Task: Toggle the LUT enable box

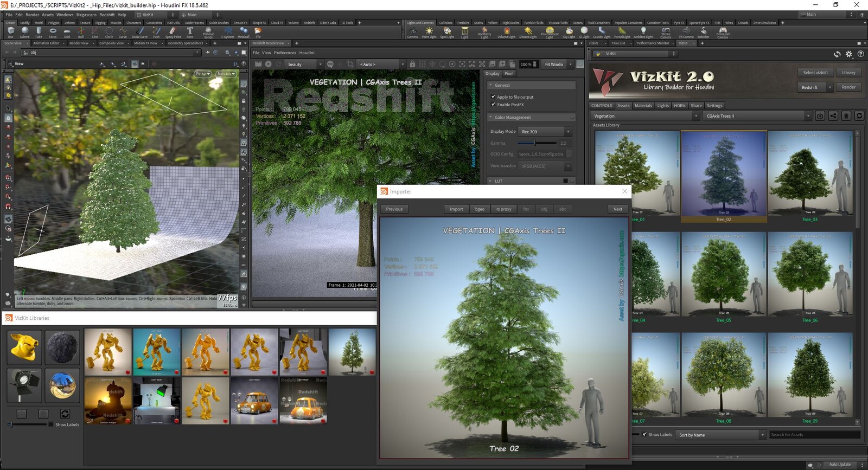Action: [565, 181]
